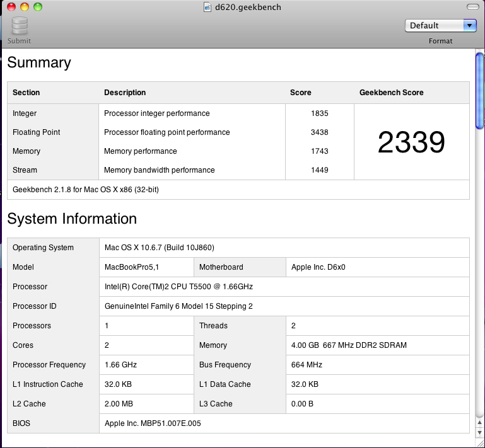Click the MBP51.007E.005 BIOS value
Viewport: 485px width, 448px height.
click(x=153, y=423)
